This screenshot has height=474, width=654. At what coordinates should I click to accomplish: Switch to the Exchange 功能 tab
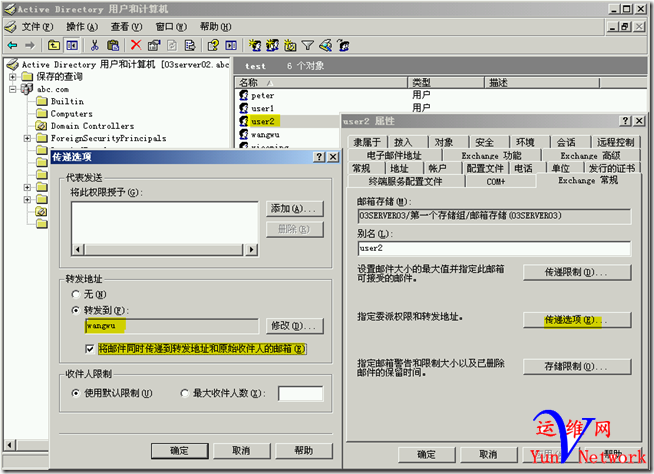pos(491,156)
